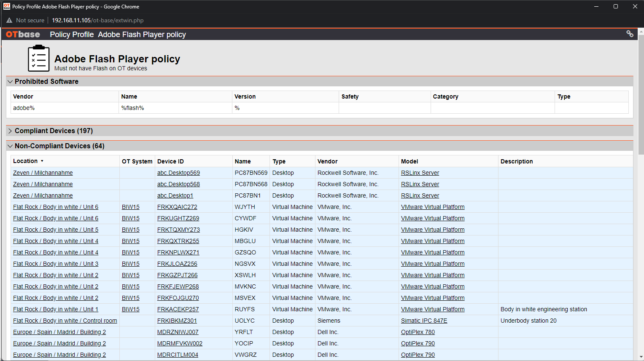Open device MDRCITLM004

(178, 355)
